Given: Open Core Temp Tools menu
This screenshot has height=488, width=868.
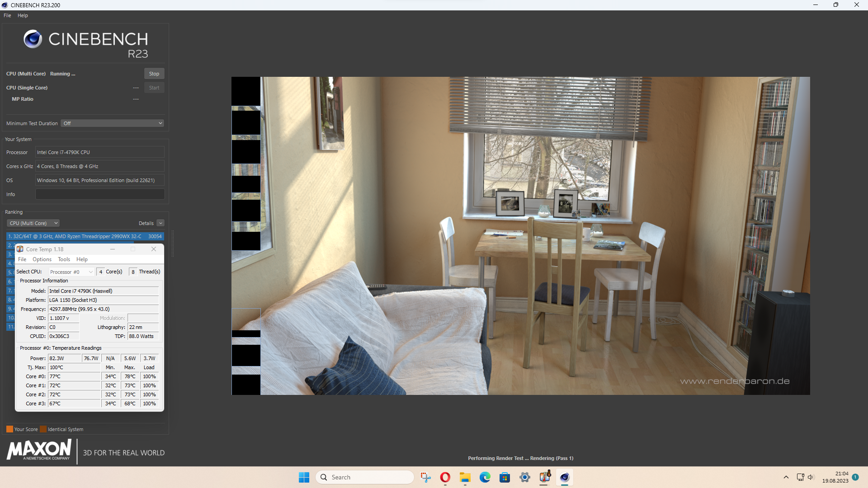Looking at the screenshot, I should point(64,259).
